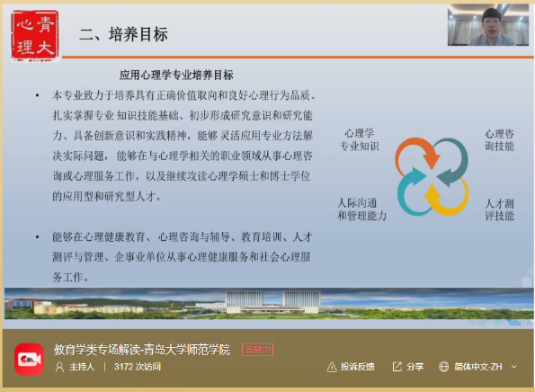The width and height of the screenshot is (535, 392).
Task: Expand the 简体中文-ZH language dropdown chevron
Action: pos(514,367)
